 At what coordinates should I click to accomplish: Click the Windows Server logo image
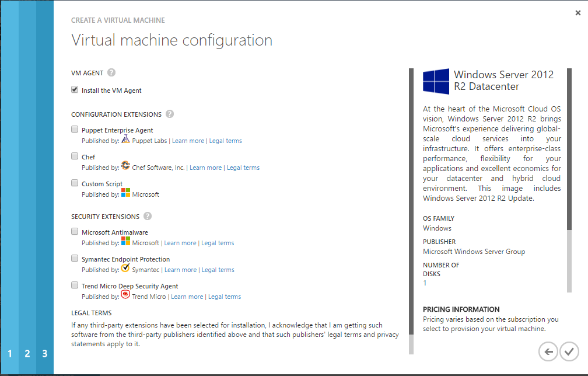click(436, 81)
